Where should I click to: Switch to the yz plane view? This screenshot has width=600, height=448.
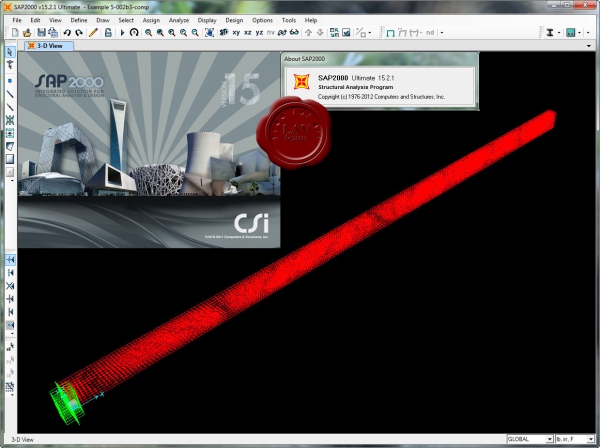259,33
